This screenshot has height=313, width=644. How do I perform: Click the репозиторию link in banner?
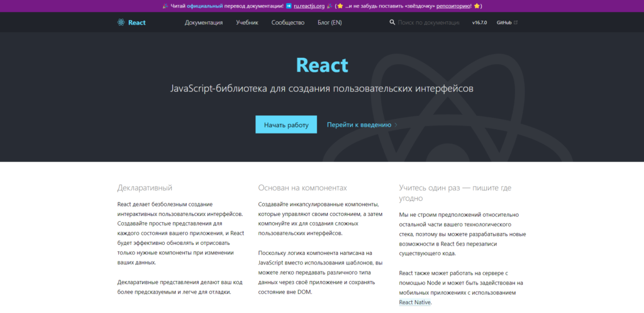[x=453, y=6]
